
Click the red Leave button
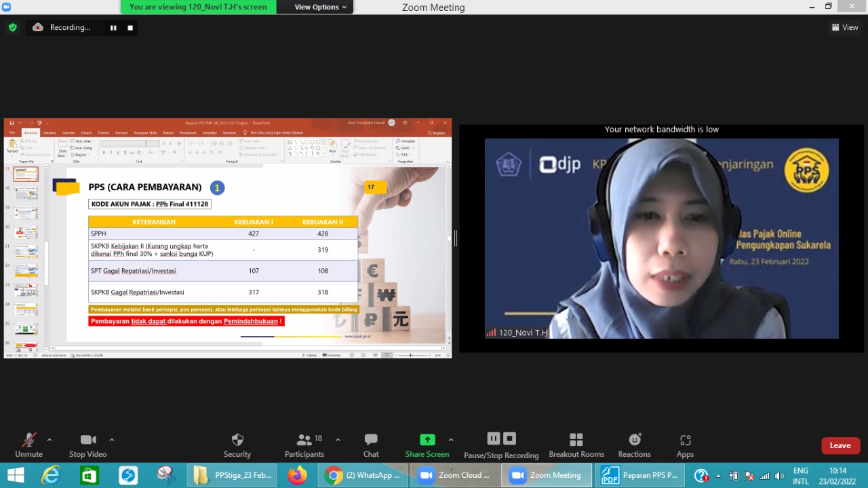click(840, 445)
